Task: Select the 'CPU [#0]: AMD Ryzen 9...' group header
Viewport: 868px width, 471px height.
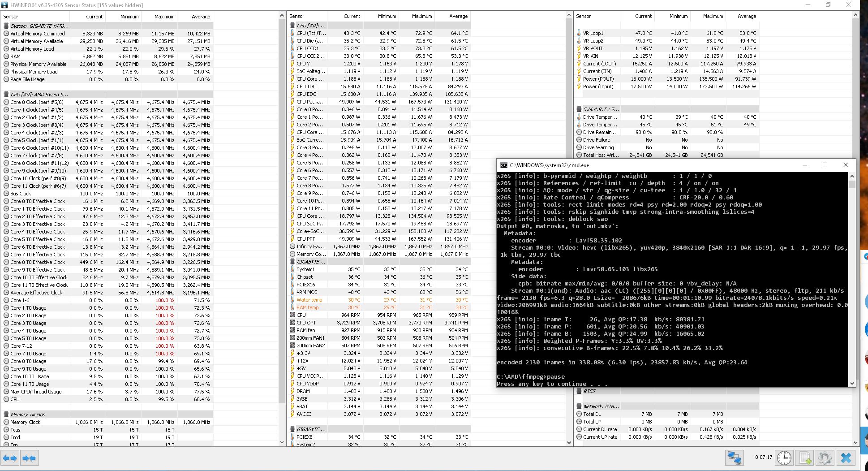Action: pyautogui.click(x=107, y=95)
